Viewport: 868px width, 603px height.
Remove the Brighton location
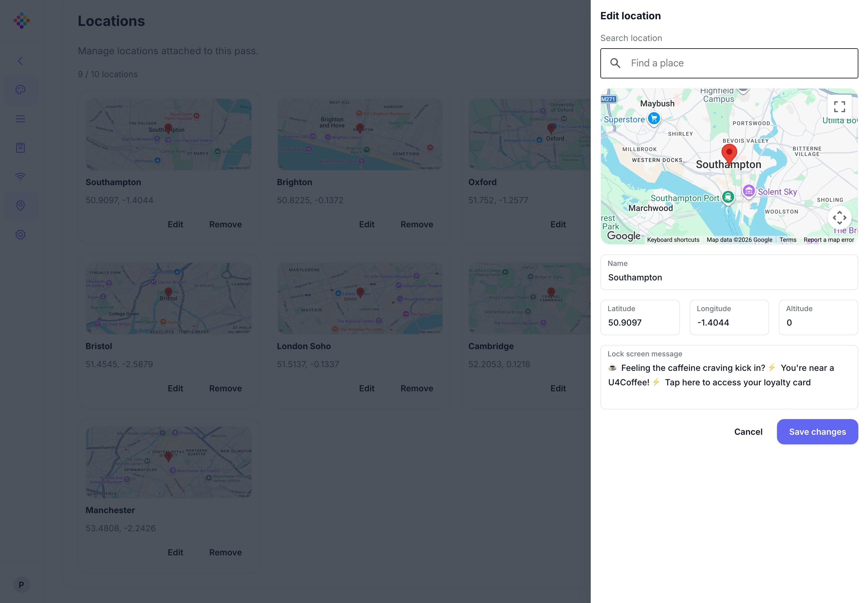coord(417,224)
